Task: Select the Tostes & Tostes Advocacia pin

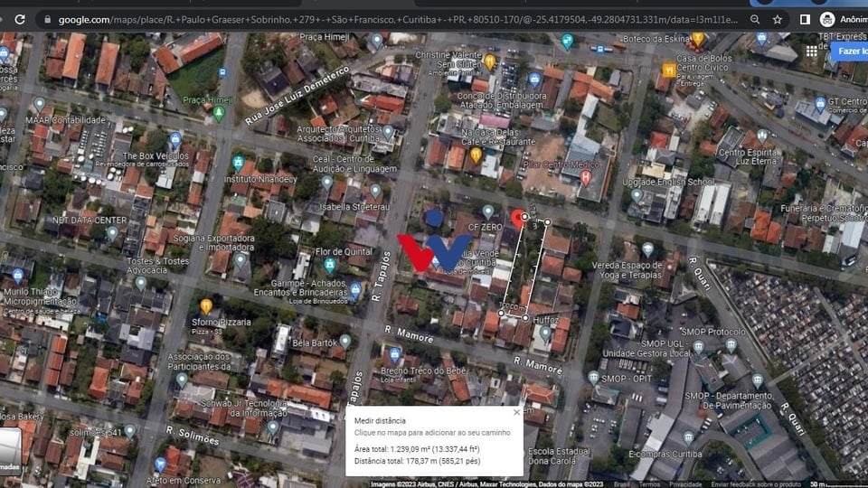Action: coord(141,285)
